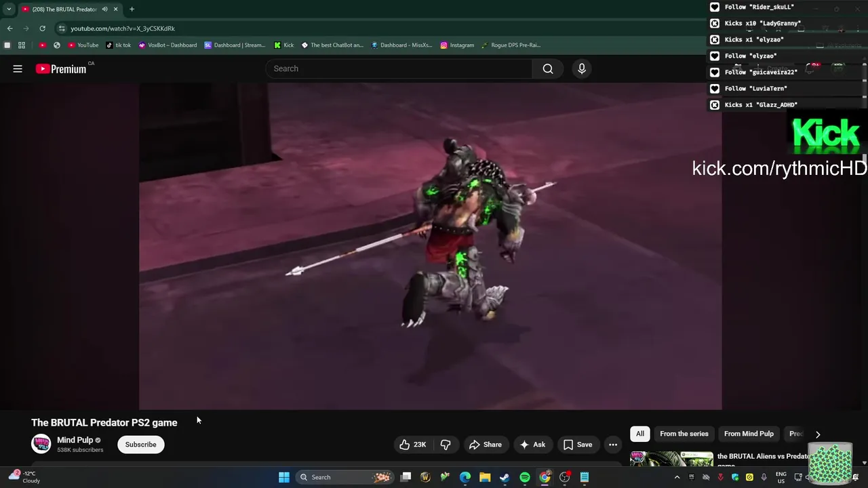Show more filter chips with right arrow
Viewport: 868px width, 488px height.
pos(818,434)
